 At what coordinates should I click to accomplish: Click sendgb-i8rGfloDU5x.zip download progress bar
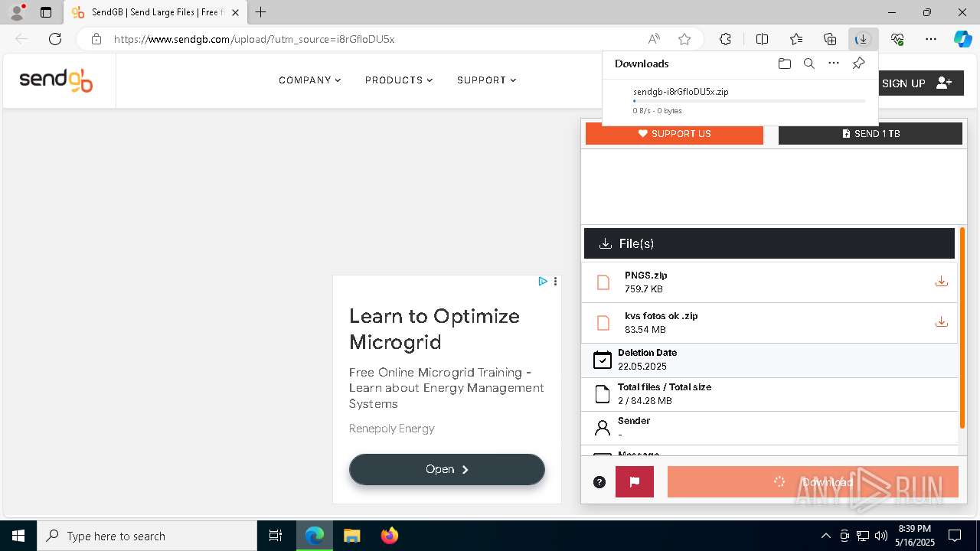(x=750, y=101)
